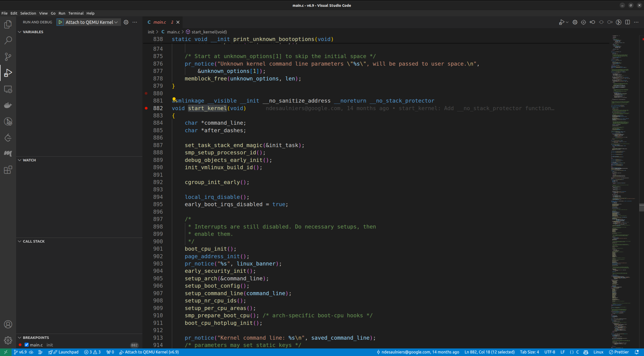
Task: Open the Help menu
Action: click(x=91, y=13)
